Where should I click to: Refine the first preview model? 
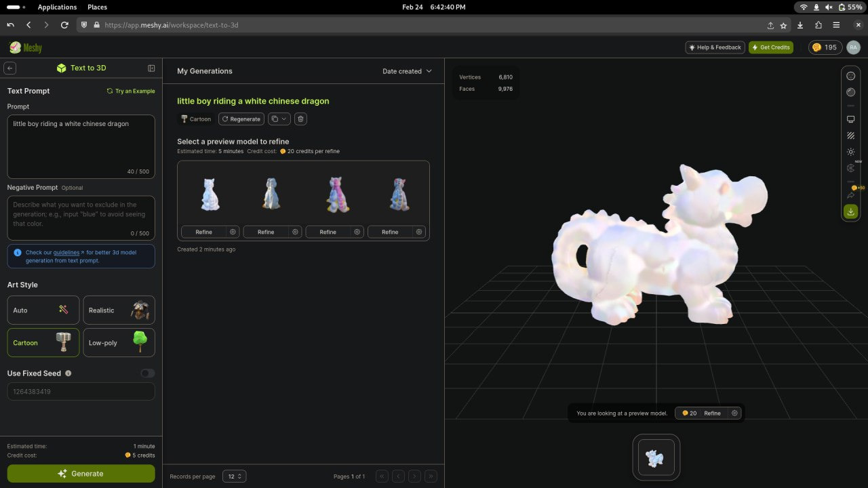tap(203, 232)
